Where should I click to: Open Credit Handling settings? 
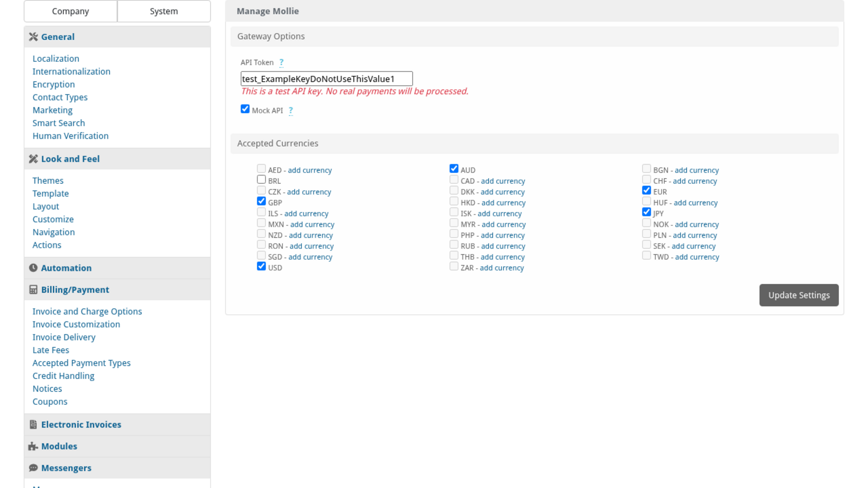[x=63, y=376]
